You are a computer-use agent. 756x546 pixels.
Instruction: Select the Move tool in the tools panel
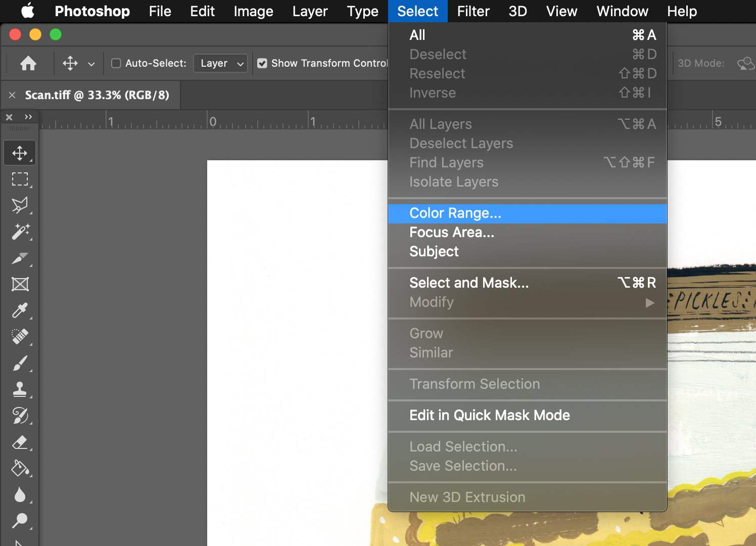tap(20, 153)
